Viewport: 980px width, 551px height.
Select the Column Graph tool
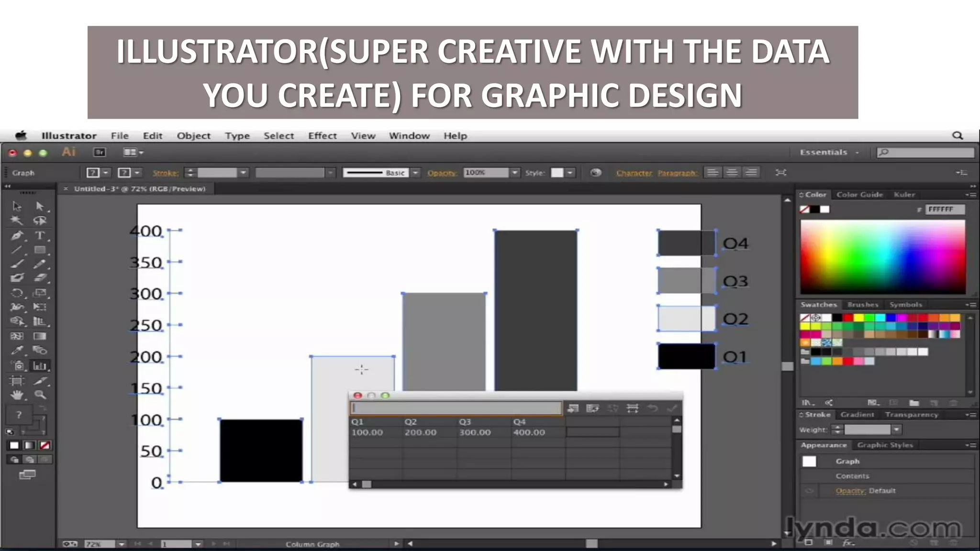click(40, 366)
